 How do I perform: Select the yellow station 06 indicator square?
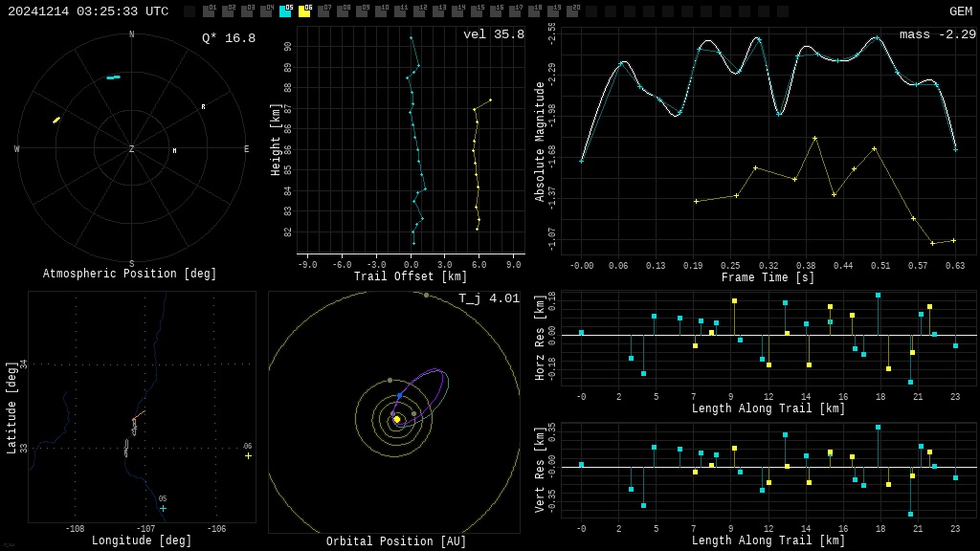304,11
